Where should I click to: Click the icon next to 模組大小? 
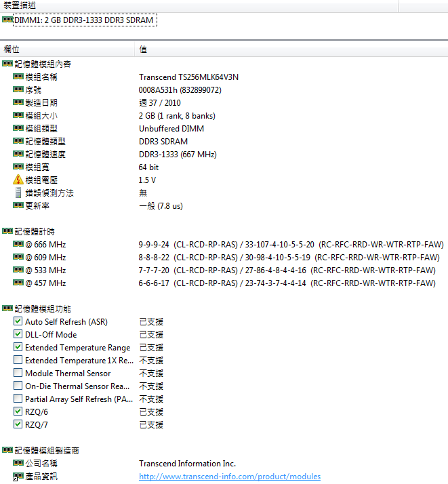point(18,115)
